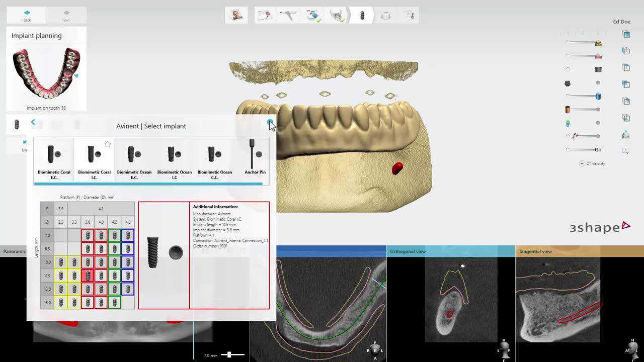The width and height of the screenshot is (644, 362).
Task: Click the Next navigation button
Action: coord(66,15)
